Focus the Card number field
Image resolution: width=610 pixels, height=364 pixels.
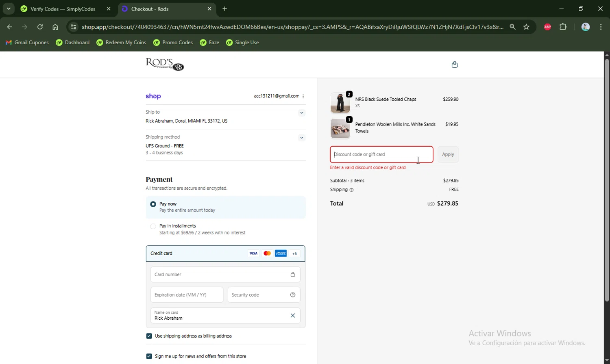225,275
